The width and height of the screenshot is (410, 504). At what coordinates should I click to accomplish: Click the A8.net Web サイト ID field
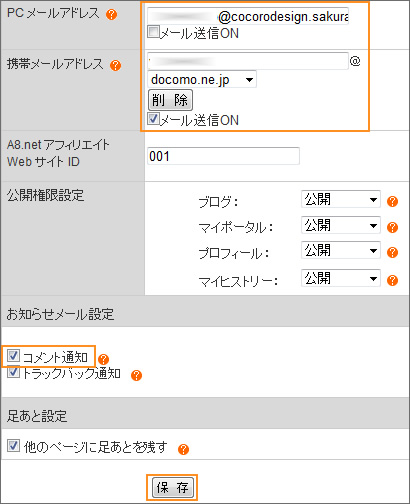tap(223, 156)
